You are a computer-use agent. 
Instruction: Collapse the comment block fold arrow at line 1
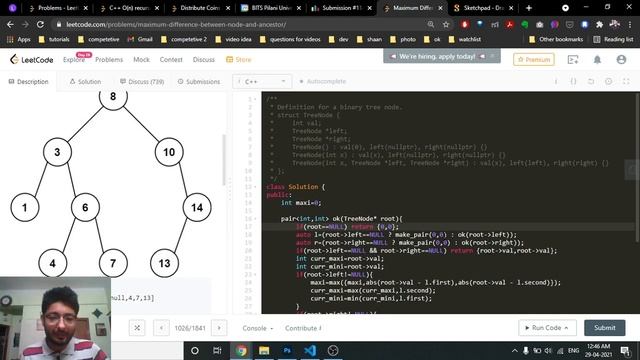tap(256, 99)
